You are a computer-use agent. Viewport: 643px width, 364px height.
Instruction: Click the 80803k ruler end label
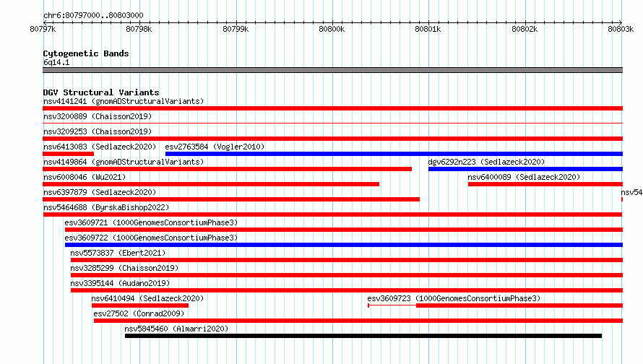[x=621, y=29]
